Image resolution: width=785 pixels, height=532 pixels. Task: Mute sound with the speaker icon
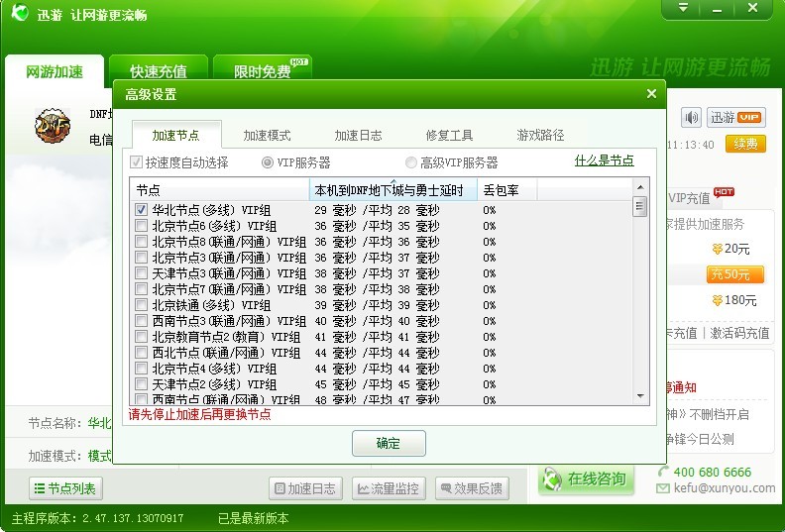click(x=692, y=118)
